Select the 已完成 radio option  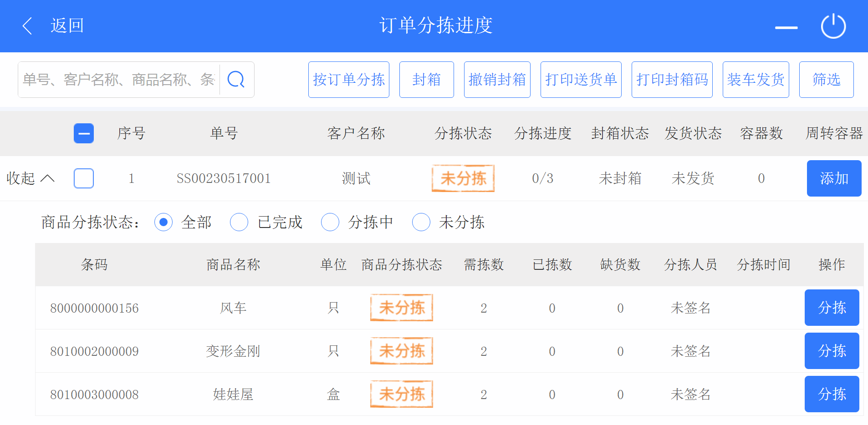239,222
